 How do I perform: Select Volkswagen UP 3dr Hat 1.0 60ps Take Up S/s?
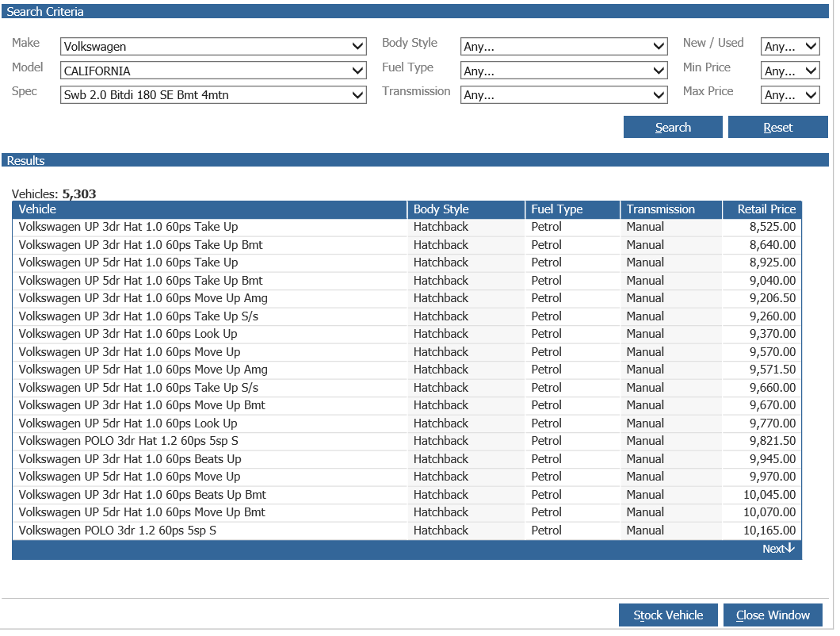407,316
